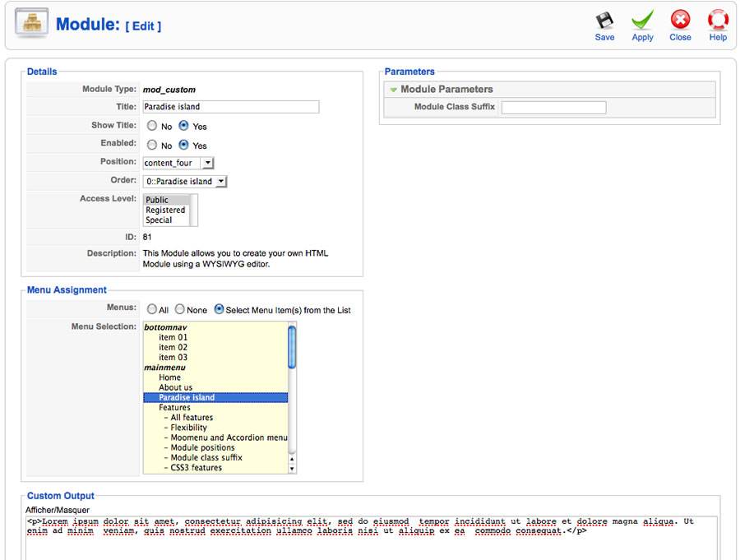Select Registered in Access Level list
The height and width of the screenshot is (560, 740).
[x=167, y=211]
